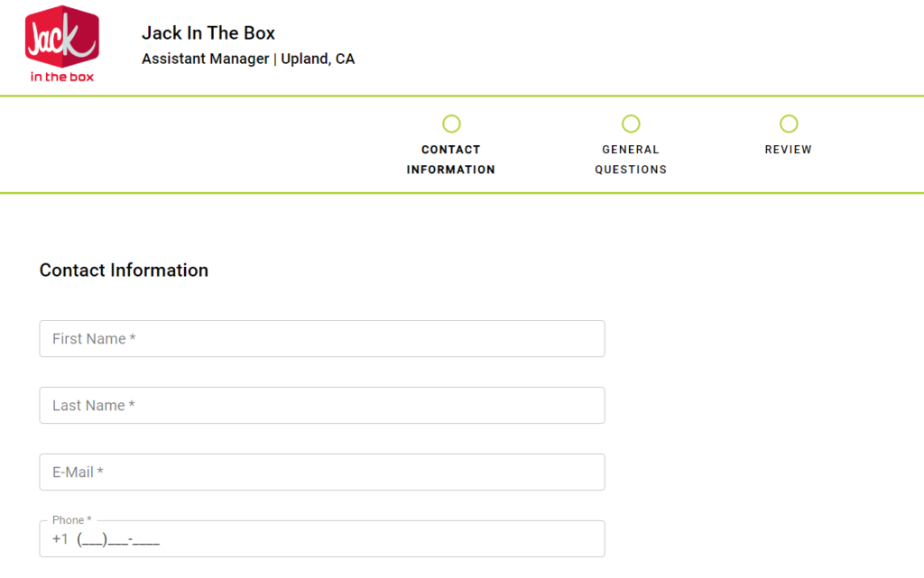Click the last four digits blank in phone
924x578 pixels.
click(147, 540)
